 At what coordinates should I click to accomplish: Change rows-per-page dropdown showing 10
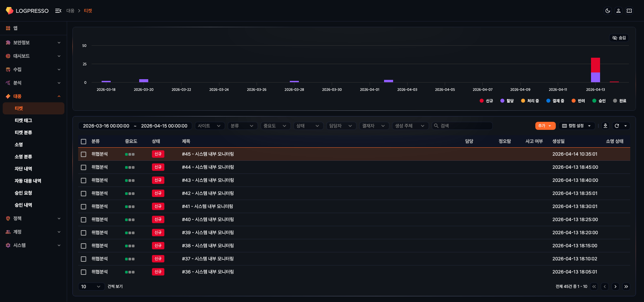coord(91,287)
